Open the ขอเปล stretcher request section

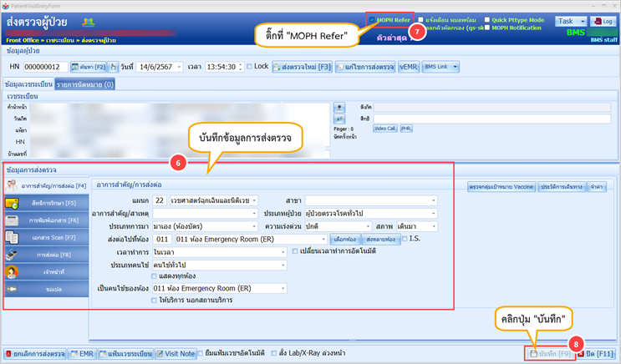point(47,289)
